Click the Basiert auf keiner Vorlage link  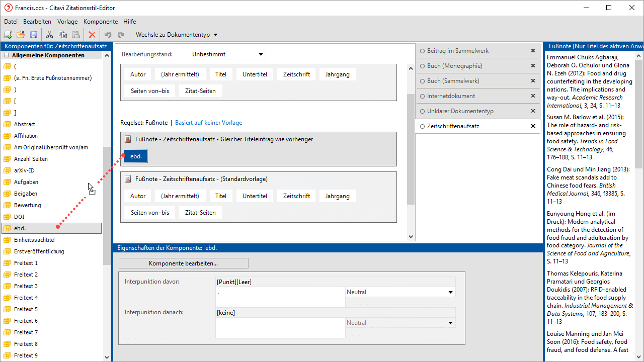pyautogui.click(x=208, y=123)
